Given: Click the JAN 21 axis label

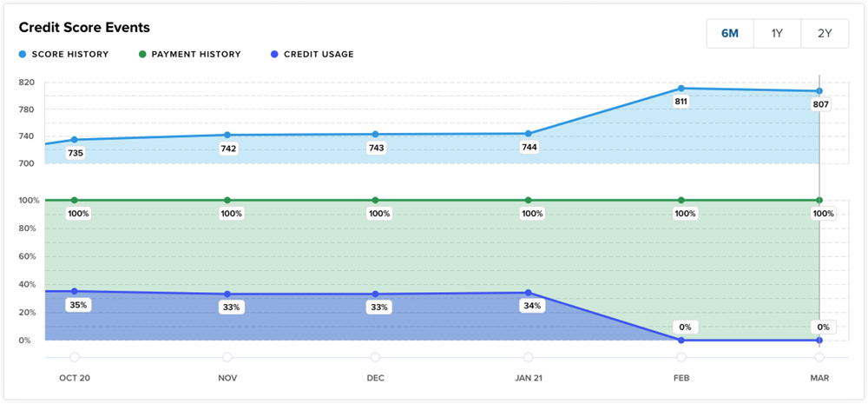Looking at the screenshot, I should point(528,378).
